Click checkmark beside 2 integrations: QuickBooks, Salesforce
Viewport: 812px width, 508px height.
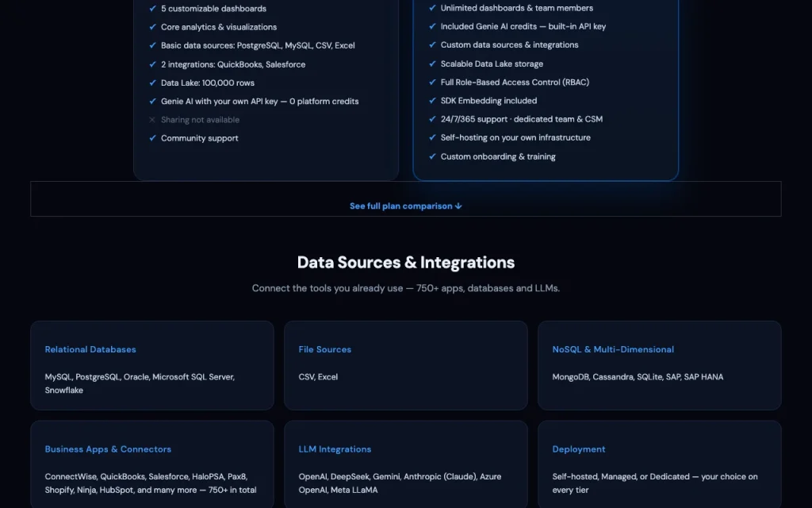pos(152,64)
